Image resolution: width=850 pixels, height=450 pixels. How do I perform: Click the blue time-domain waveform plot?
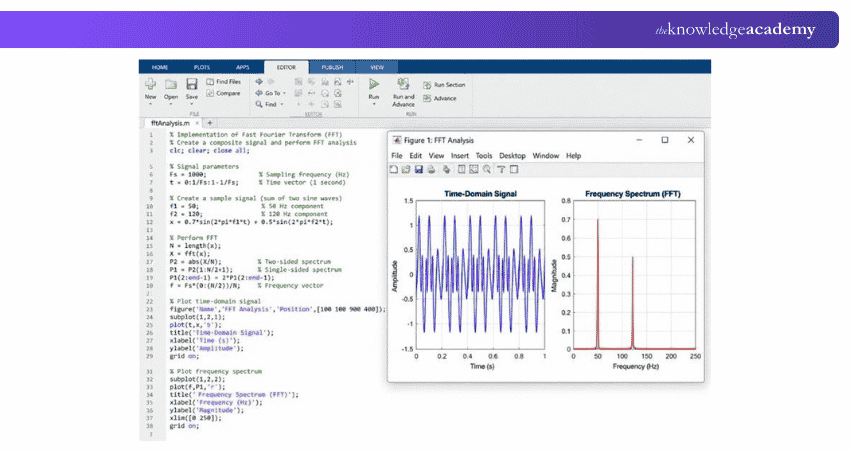pos(480,274)
